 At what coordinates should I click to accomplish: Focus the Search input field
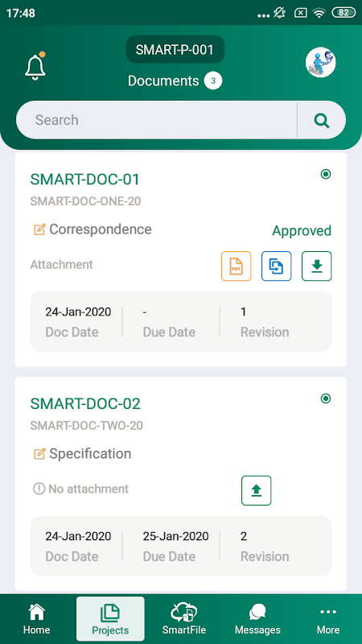coord(156,120)
